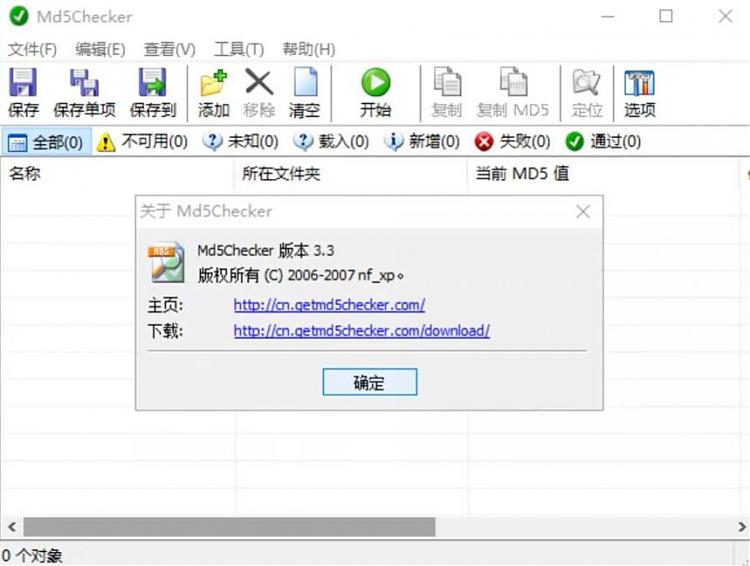Minimize the Md5Checker main window

click(607, 16)
